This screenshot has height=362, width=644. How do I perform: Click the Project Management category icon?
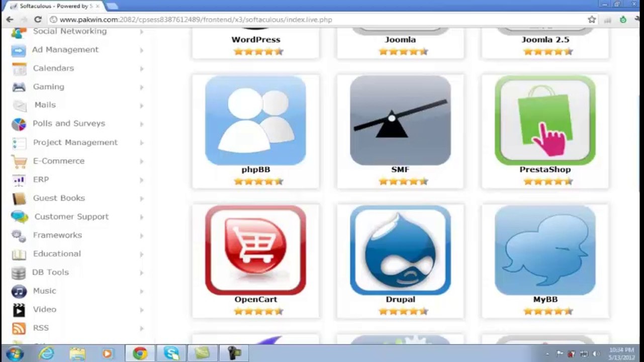tap(19, 143)
